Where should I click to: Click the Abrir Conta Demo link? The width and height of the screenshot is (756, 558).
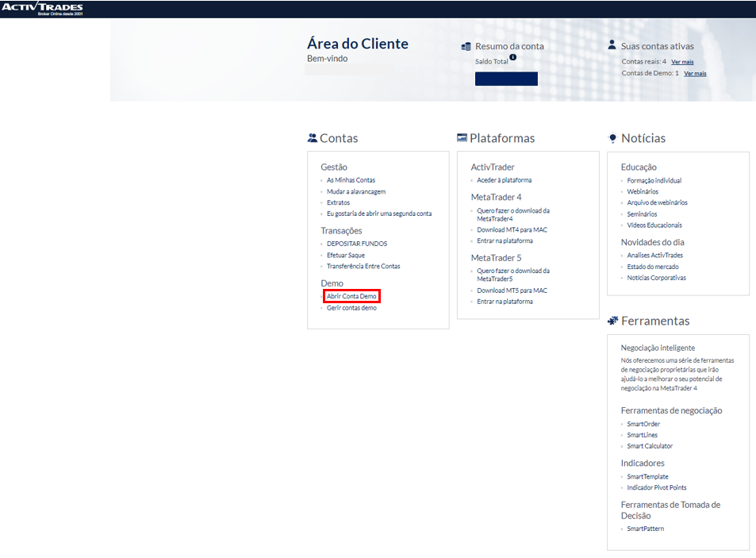(x=351, y=296)
